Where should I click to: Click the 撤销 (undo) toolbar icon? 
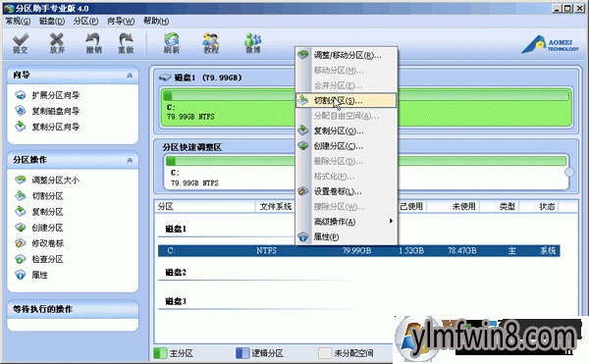[x=93, y=43]
